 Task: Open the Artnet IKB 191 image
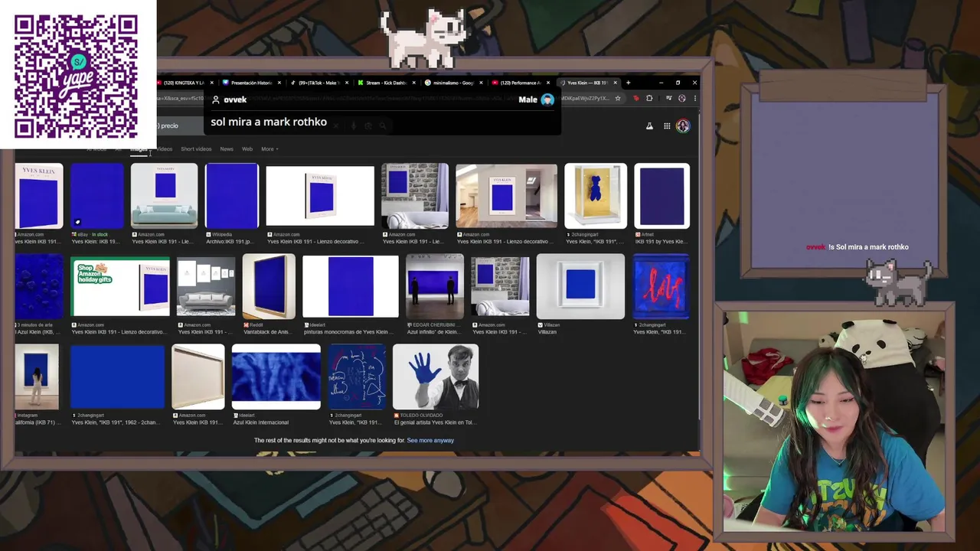[662, 196]
